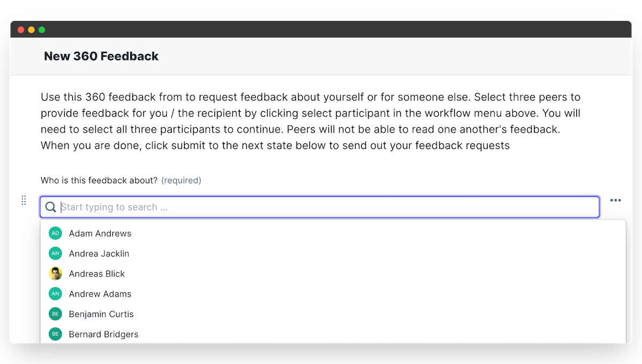Select Andrew Adams from suggestions
The width and height of the screenshot is (642, 364).
(100, 294)
